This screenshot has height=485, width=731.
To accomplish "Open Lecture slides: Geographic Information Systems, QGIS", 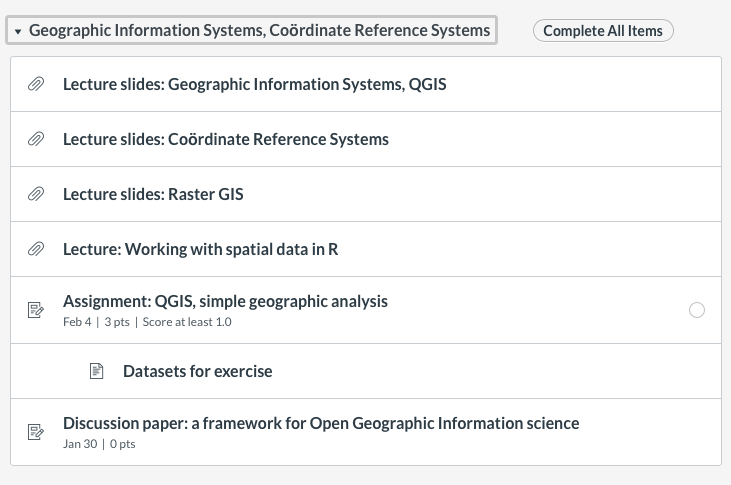I will [x=254, y=85].
